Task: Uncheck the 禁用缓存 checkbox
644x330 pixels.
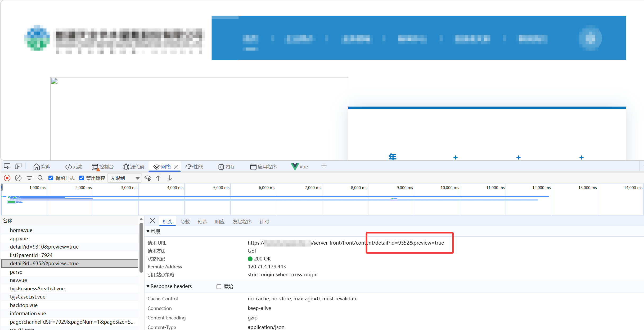Action: (x=82, y=178)
